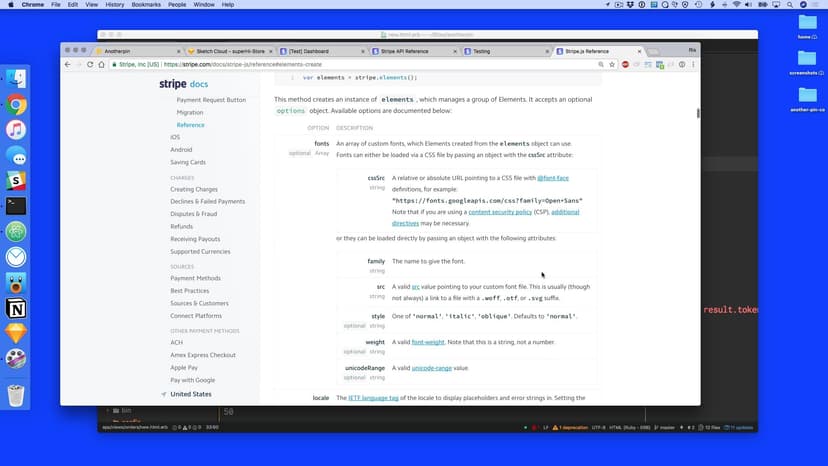Open iTunes from the dock

[x=16, y=130]
